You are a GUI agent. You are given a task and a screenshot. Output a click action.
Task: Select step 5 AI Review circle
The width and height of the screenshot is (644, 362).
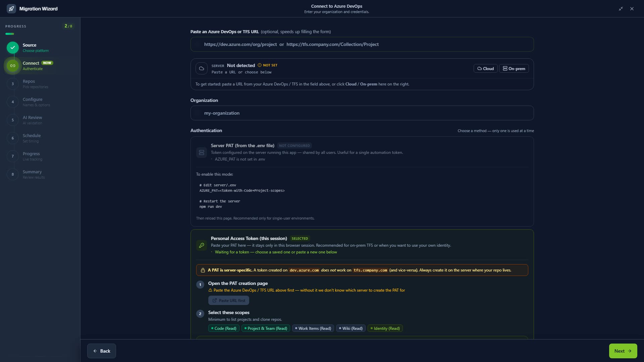tap(13, 120)
